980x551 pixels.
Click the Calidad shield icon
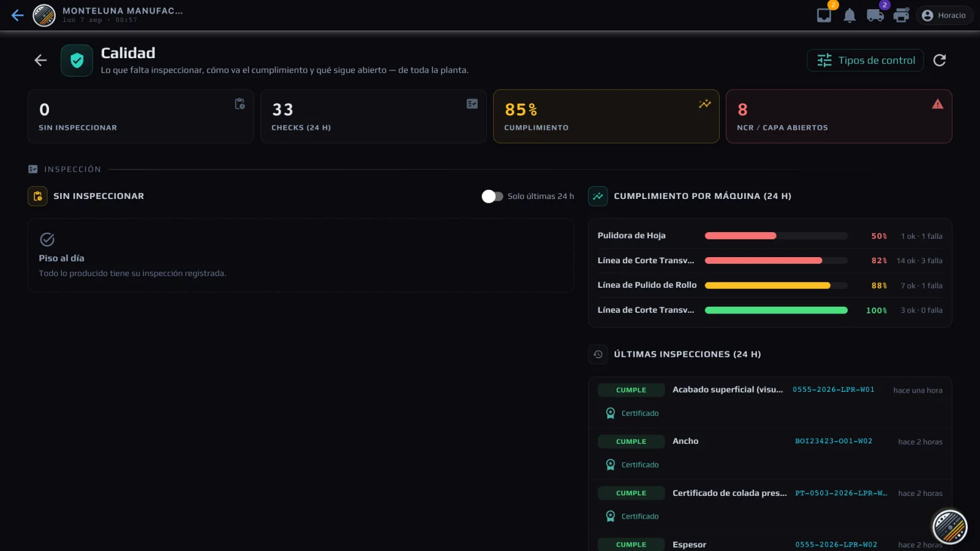[x=77, y=60]
